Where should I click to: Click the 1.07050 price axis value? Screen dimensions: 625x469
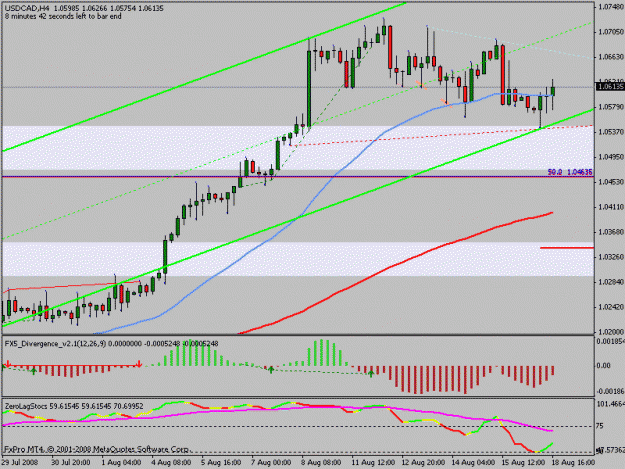611,32
